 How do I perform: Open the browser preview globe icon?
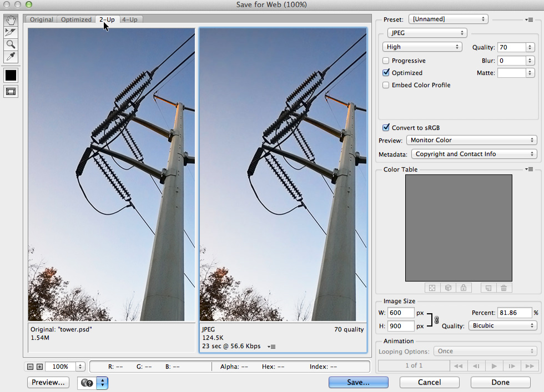(86, 383)
